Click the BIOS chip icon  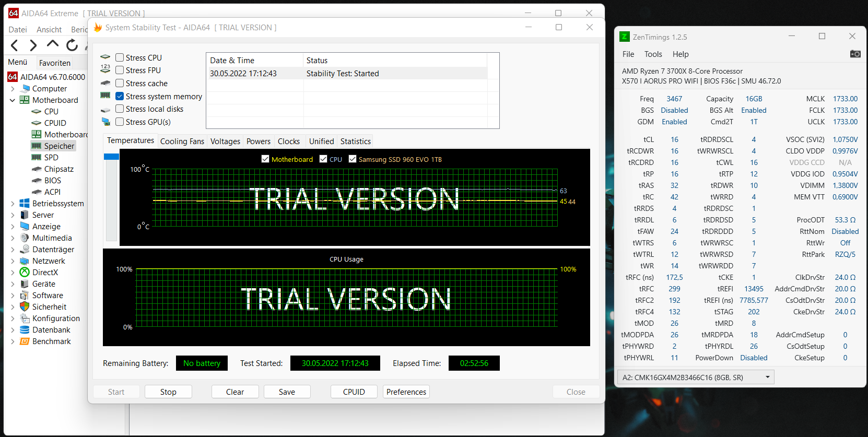coord(37,180)
